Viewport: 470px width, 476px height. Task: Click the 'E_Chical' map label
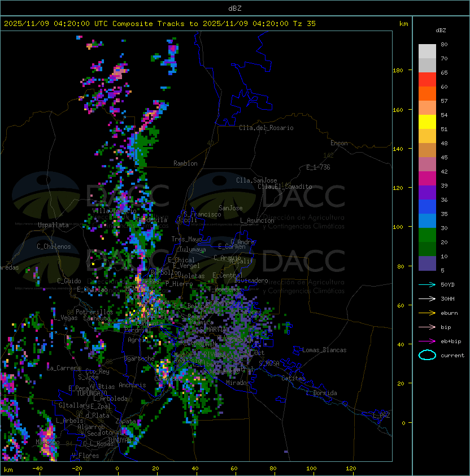click(181, 260)
